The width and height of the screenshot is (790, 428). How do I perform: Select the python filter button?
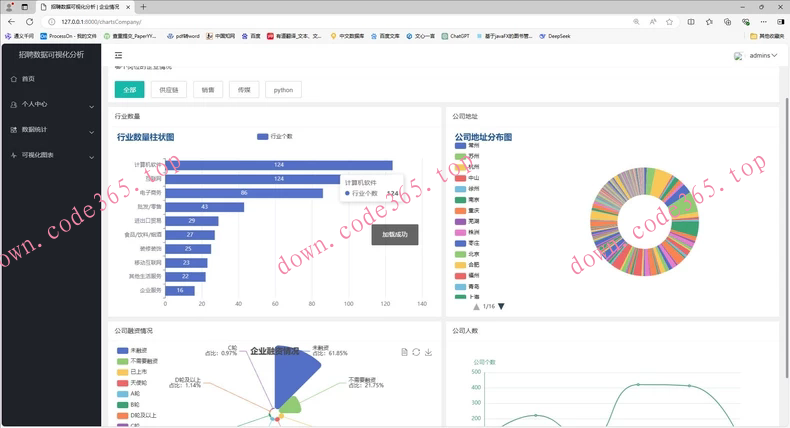pos(283,90)
